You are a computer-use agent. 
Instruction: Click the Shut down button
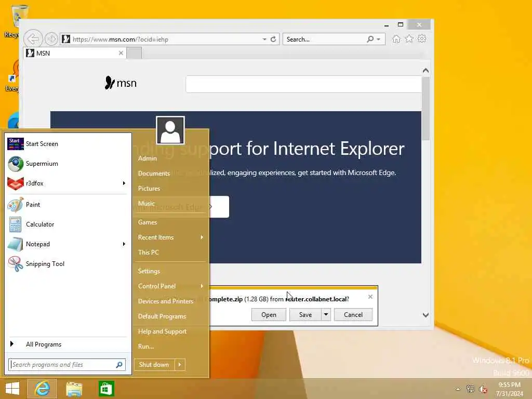pos(154,365)
